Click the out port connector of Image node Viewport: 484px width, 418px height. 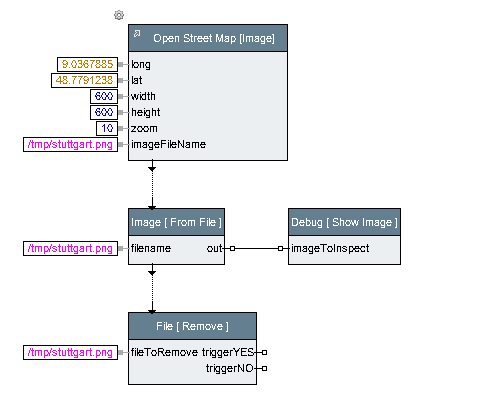pyautogui.click(x=232, y=248)
